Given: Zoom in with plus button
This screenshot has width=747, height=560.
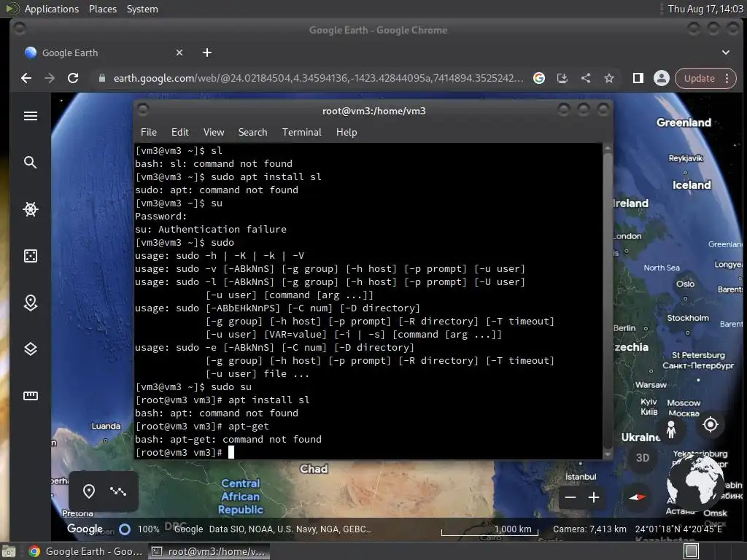Looking at the screenshot, I should 594,497.
